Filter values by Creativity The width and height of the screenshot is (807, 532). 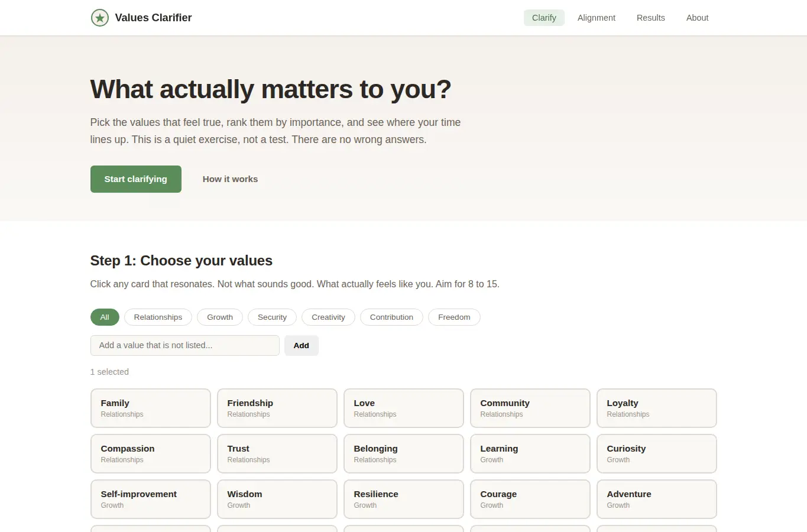click(328, 317)
